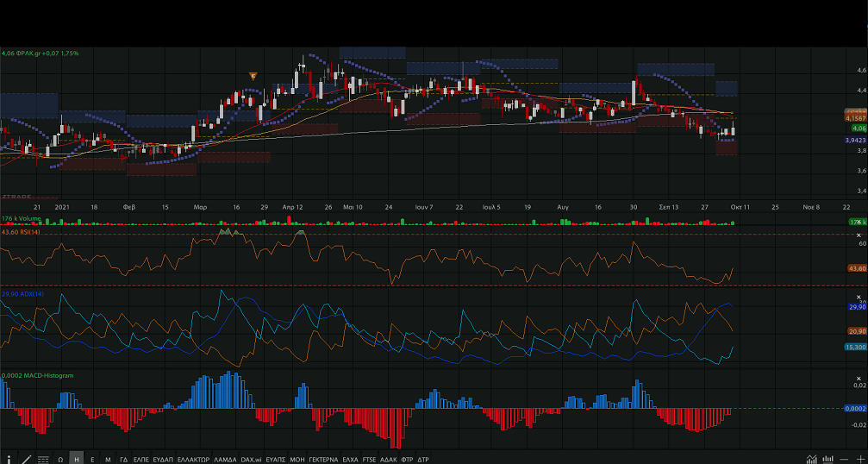Close the ADX(14) indicator panel
Viewport: 868px width, 464px height.
859,298
